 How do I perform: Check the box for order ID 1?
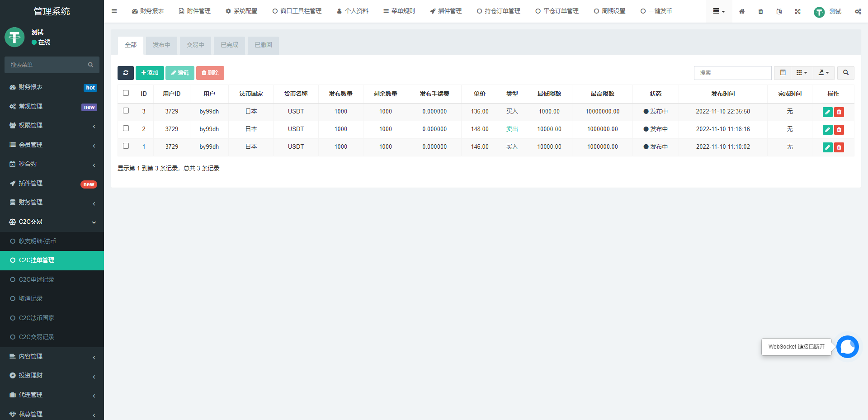(126, 146)
